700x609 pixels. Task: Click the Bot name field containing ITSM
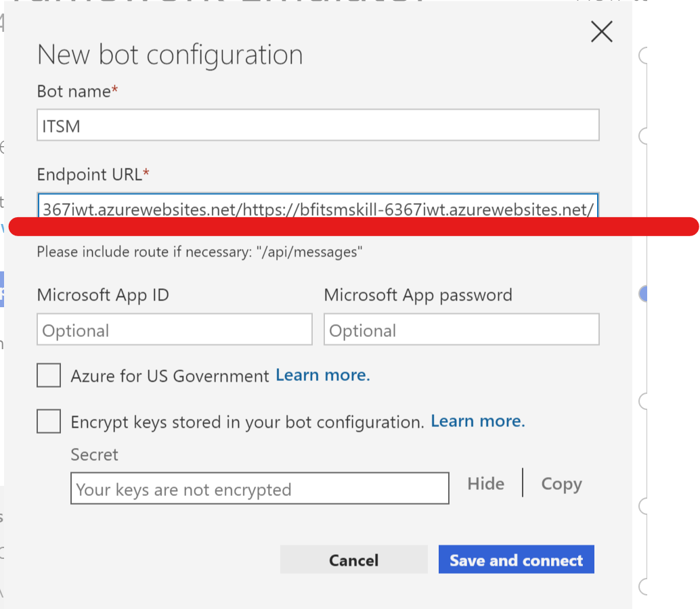coord(318,125)
